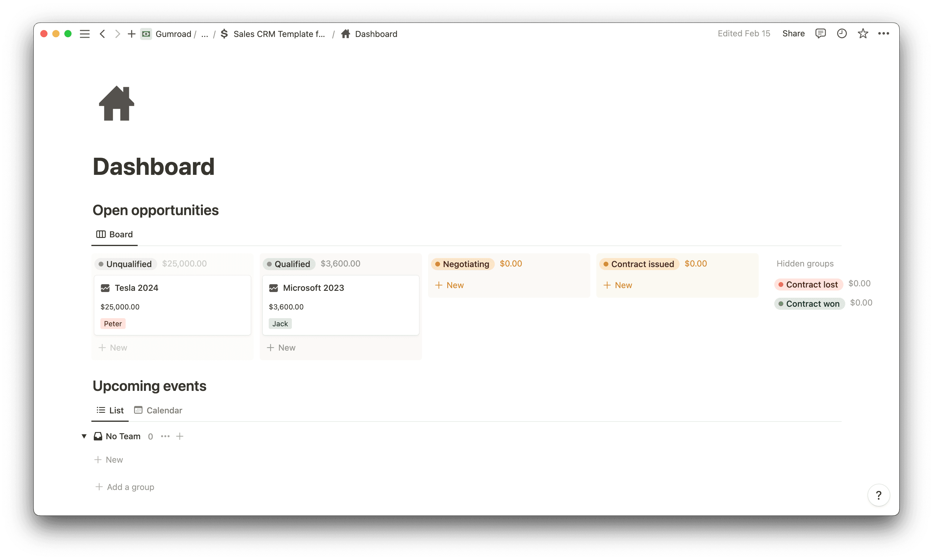Click the Contract lost $0.00 amount
933x560 pixels.
(x=859, y=283)
